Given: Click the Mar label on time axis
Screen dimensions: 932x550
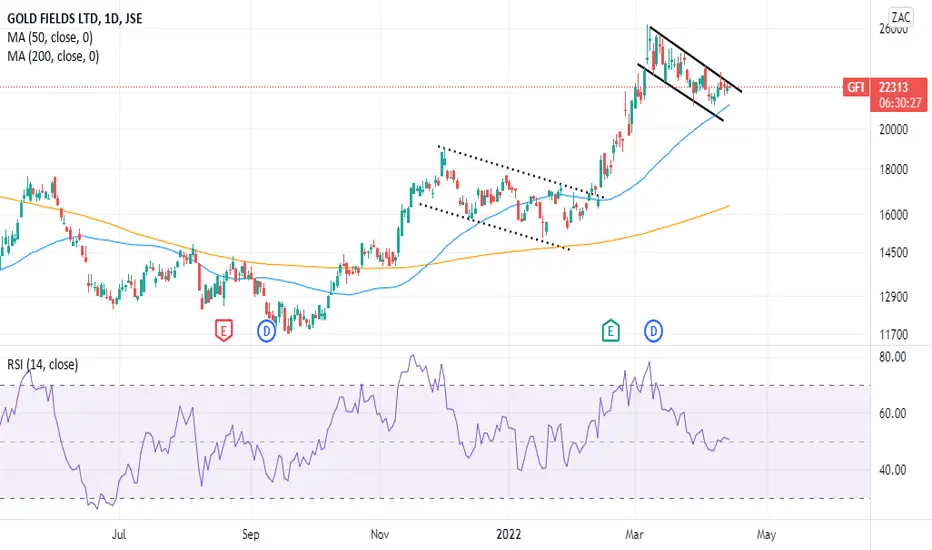Looking at the screenshot, I should [x=634, y=535].
